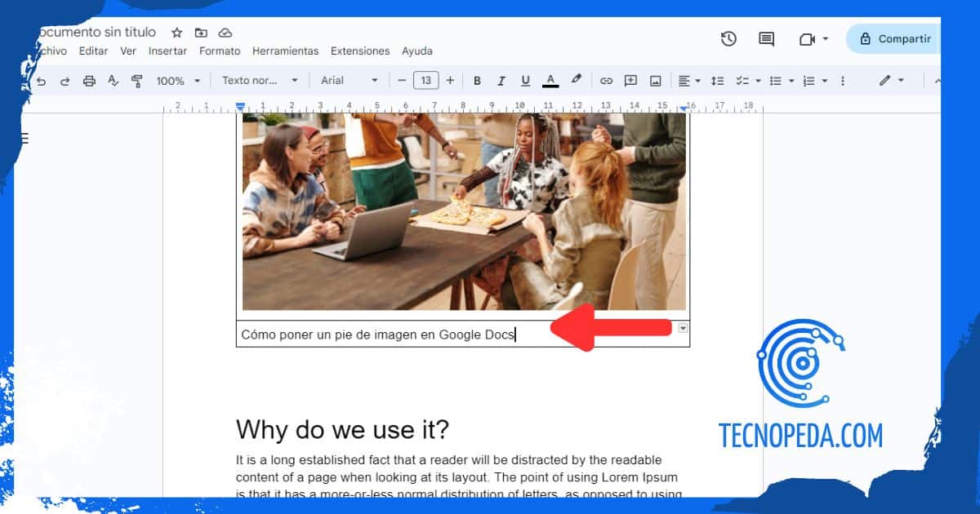Click the paragraph starting It is a long
Viewport: 980px width, 514px height.
pyautogui.click(x=459, y=476)
